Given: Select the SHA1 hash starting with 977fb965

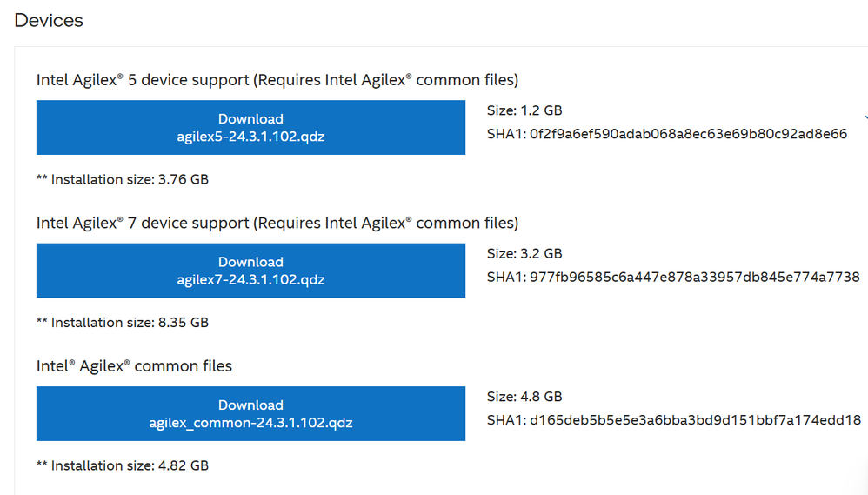Looking at the screenshot, I should click(694, 278).
